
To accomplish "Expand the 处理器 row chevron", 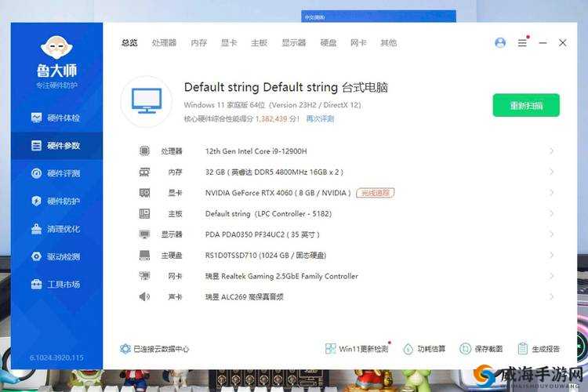I will pyautogui.click(x=551, y=151).
